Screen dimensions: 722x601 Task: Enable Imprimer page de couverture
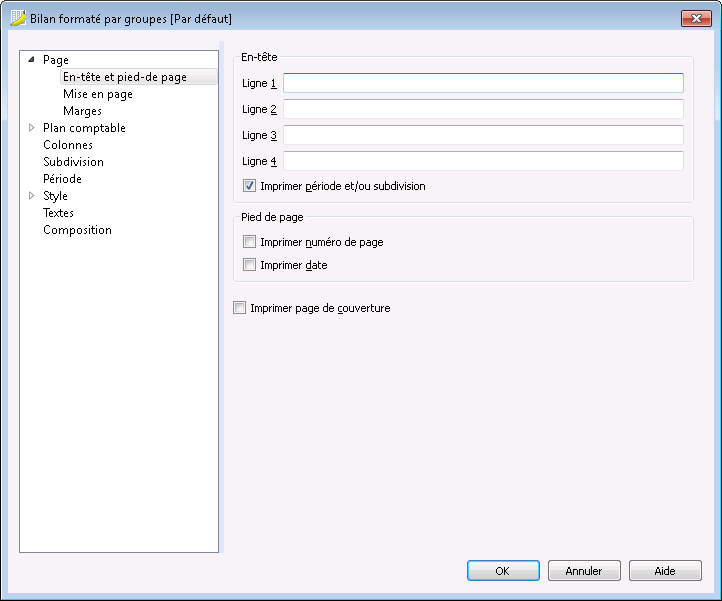[x=239, y=308]
